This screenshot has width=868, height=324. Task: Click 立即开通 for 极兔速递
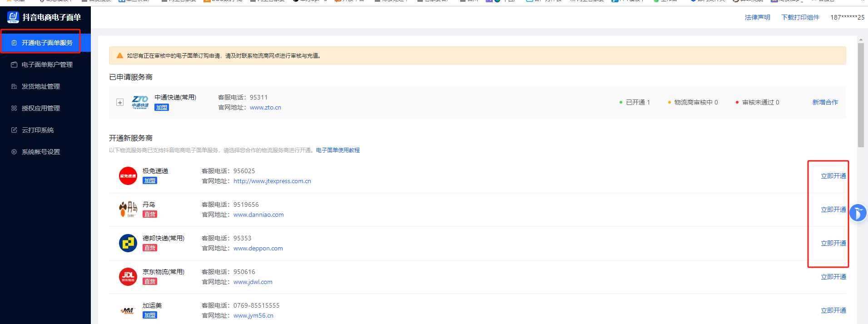[x=833, y=176]
